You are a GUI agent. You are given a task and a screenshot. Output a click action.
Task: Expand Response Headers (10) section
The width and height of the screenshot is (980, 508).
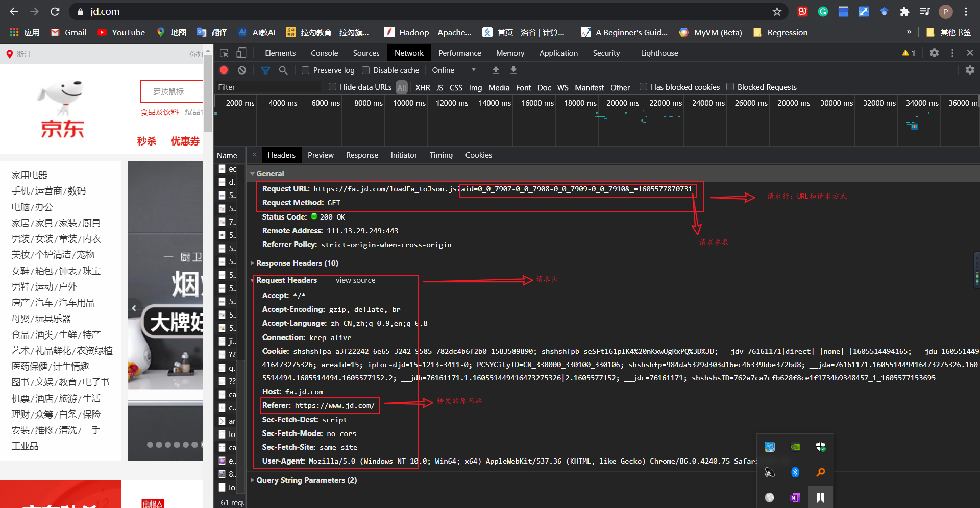coord(252,263)
